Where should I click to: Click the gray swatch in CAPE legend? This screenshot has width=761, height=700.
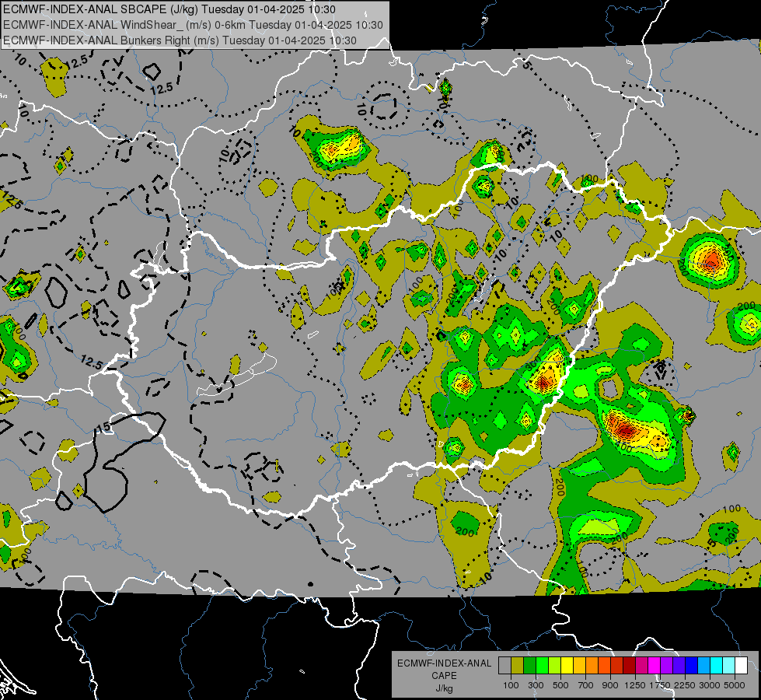[x=504, y=666]
